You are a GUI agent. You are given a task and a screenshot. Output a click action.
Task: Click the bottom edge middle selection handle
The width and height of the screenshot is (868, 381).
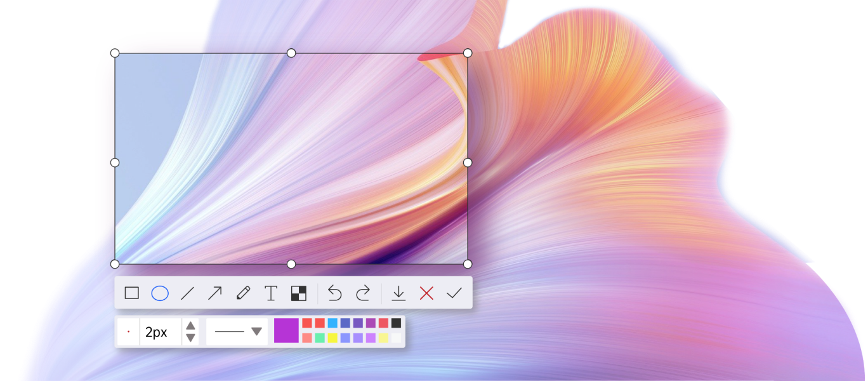click(x=291, y=264)
